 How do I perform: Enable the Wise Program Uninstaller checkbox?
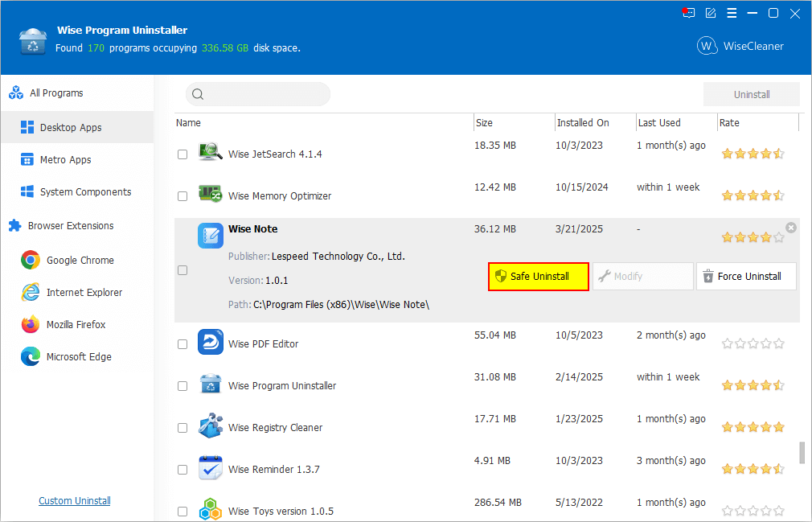(182, 386)
